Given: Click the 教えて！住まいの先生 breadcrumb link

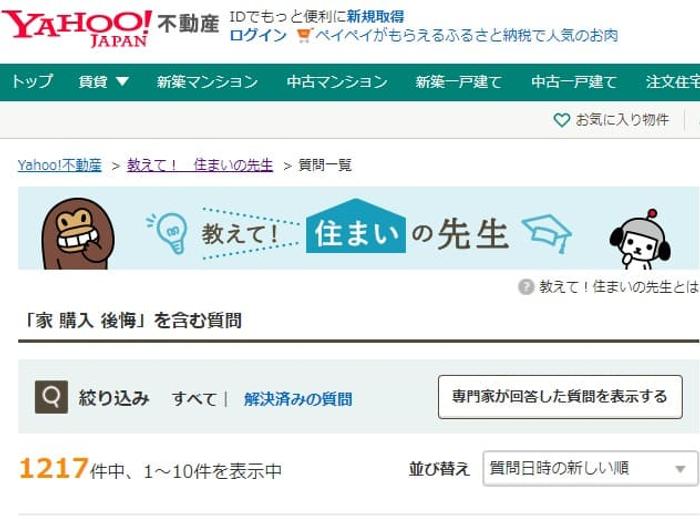Looking at the screenshot, I should 200,165.
